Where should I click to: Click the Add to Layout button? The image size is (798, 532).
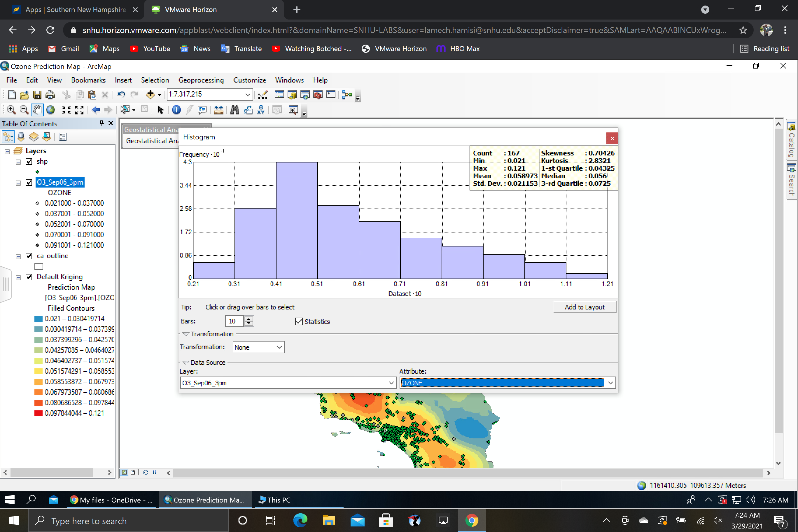584,307
